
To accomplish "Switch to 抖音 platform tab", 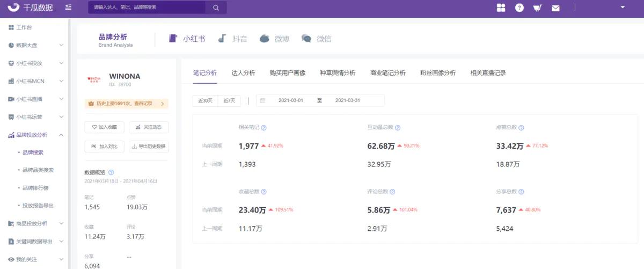I will tap(232, 39).
